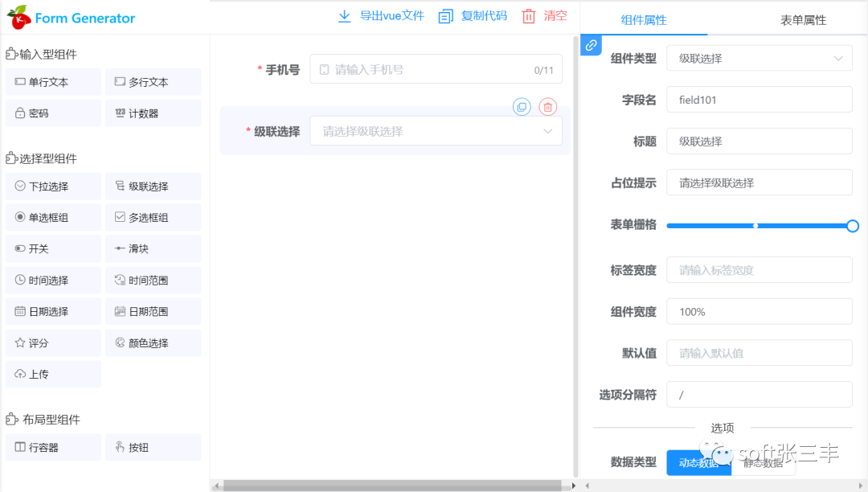Switch to the 组件属性 tab
The width and height of the screenshot is (868, 492).
[x=644, y=20]
